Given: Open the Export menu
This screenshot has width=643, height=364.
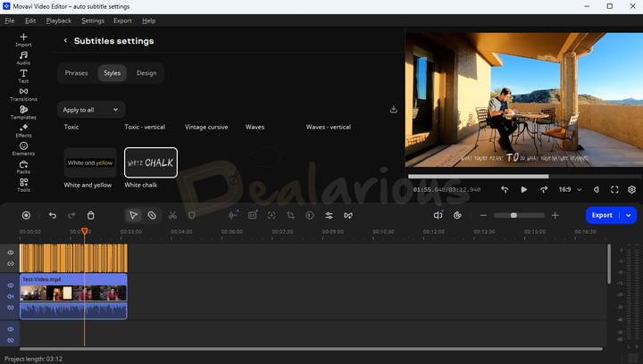Looking at the screenshot, I should click(122, 21).
